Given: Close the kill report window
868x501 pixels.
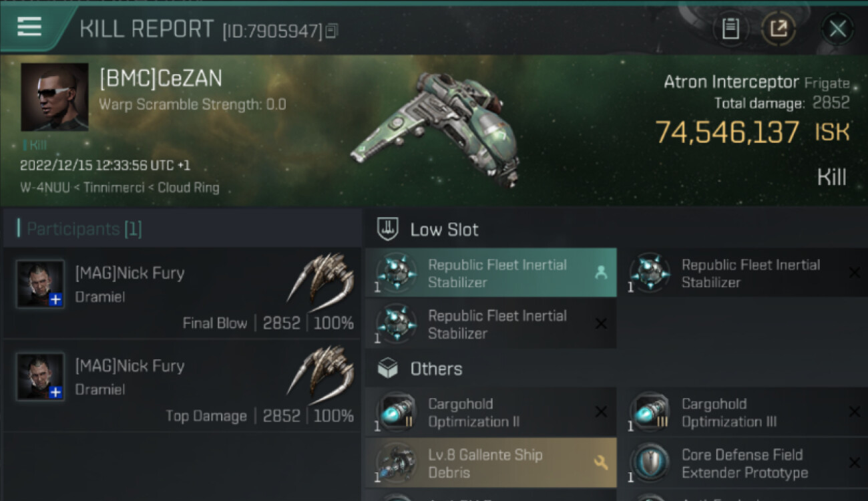Looking at the screenshot, I should click(837, 29).
